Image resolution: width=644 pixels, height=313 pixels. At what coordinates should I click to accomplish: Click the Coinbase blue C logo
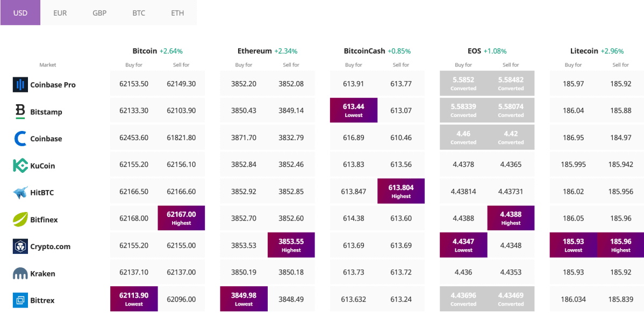point(20,139)
